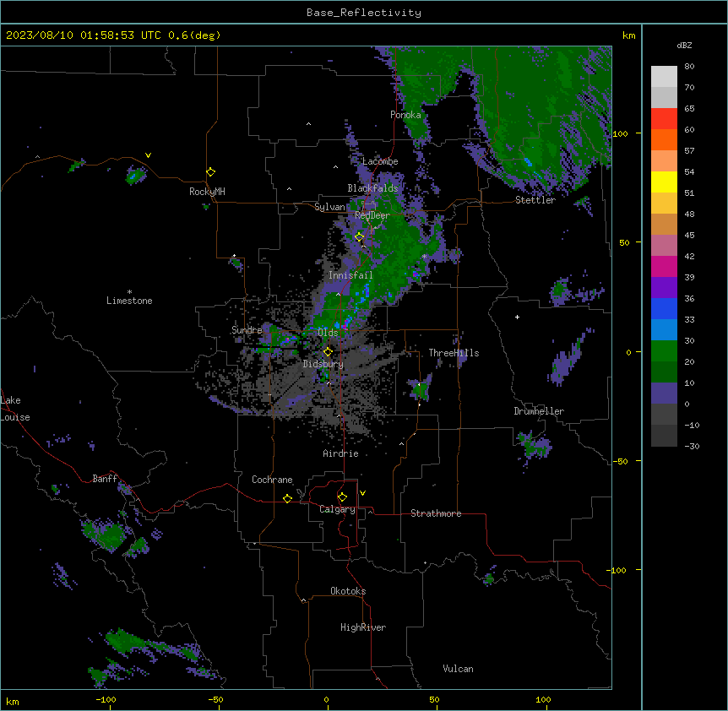The height and width of the screenshot is (711, 728).
Task: Pick the orange legend swatch between 60 and 57
Action: point(664,139)
